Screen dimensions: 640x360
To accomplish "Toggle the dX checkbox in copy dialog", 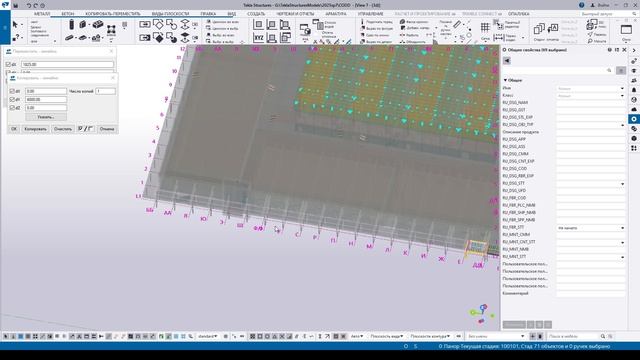I will 12,91.
